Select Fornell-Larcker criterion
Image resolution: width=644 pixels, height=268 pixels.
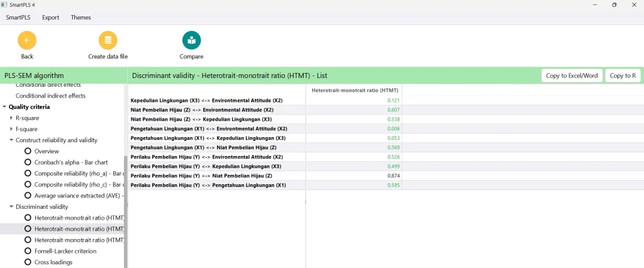28,251
